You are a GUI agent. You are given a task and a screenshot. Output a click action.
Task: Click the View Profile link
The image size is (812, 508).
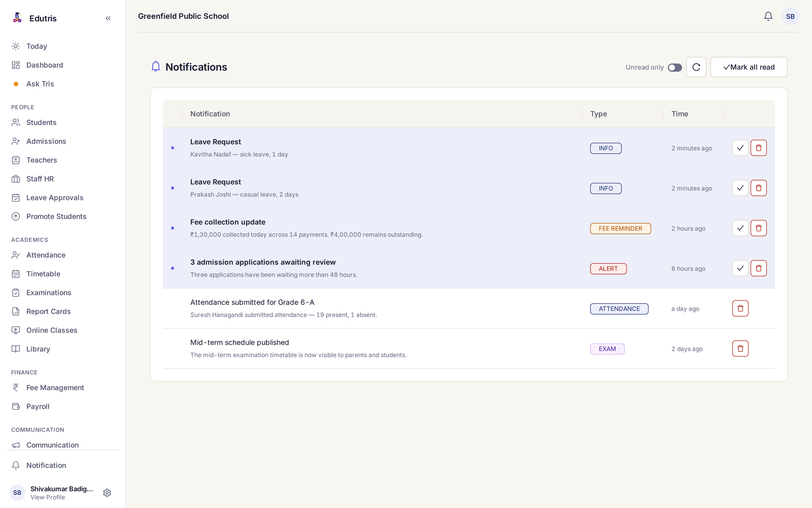(47, 497)
